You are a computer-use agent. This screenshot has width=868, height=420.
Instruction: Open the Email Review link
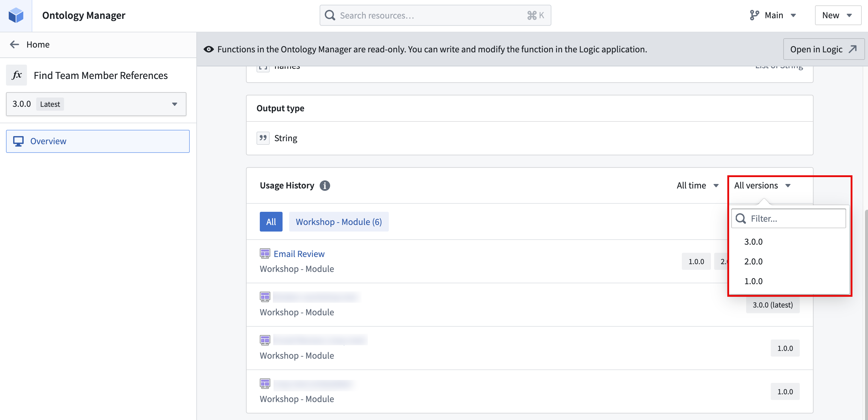299,253
